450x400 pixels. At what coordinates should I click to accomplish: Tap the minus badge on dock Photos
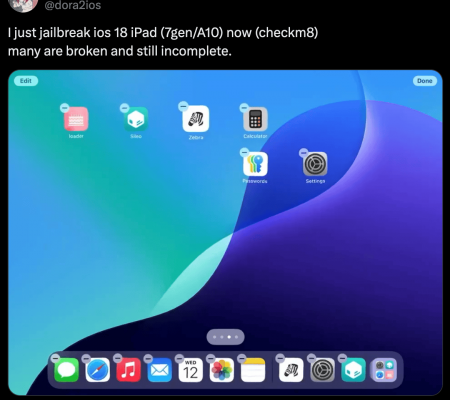tap(210, 358)
